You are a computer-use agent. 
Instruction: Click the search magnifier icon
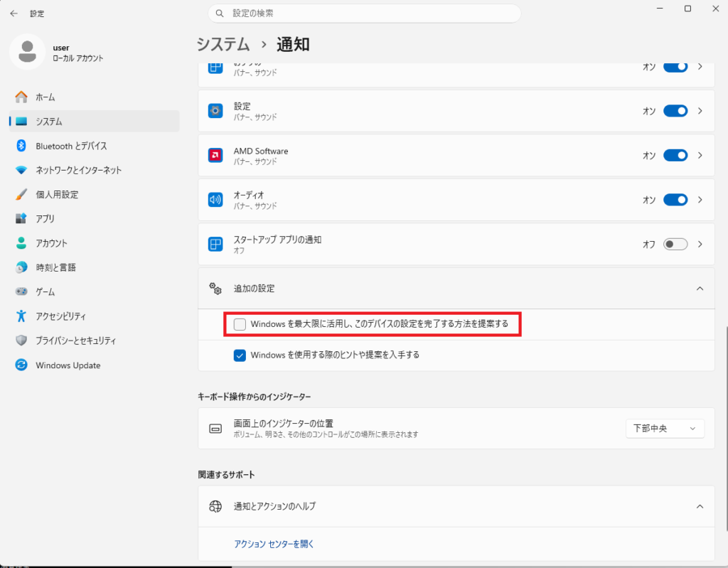pyautogui.click(x=220, y=14)
